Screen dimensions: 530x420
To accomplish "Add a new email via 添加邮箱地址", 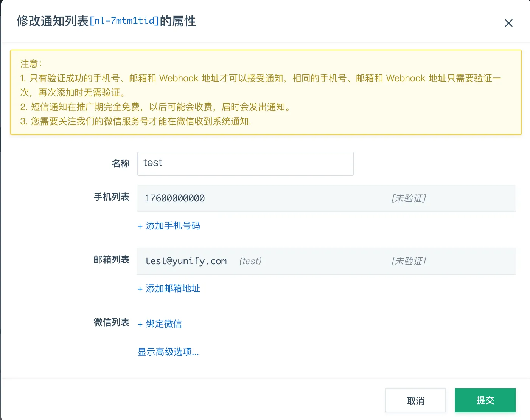I will [x=169, y=288].
